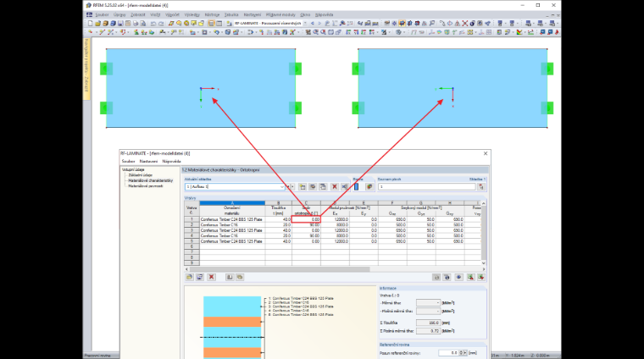Open the RF-LAMINATE module dropdown in RFEM toolbar

click(305, 24)
